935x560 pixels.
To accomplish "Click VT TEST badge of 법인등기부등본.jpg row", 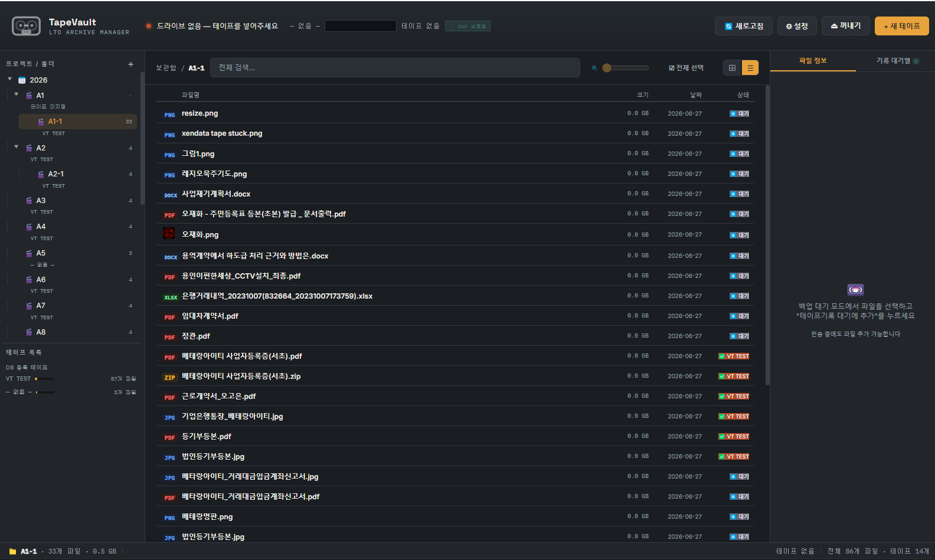I will pos(734,457).
